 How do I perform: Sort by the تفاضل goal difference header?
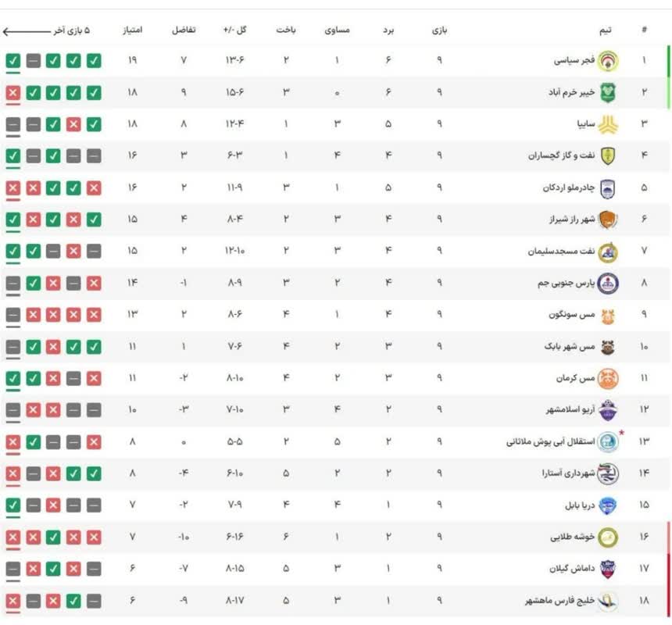[184, 30]
